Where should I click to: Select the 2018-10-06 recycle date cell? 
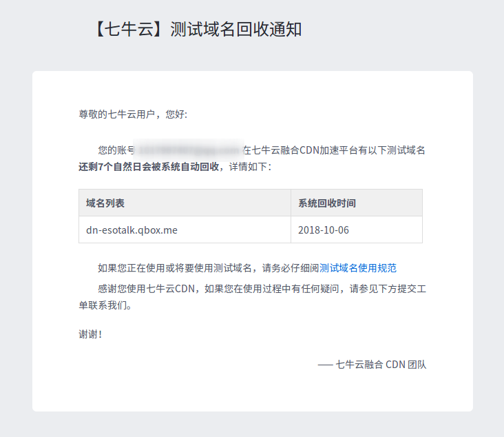(x=357, y=230)
